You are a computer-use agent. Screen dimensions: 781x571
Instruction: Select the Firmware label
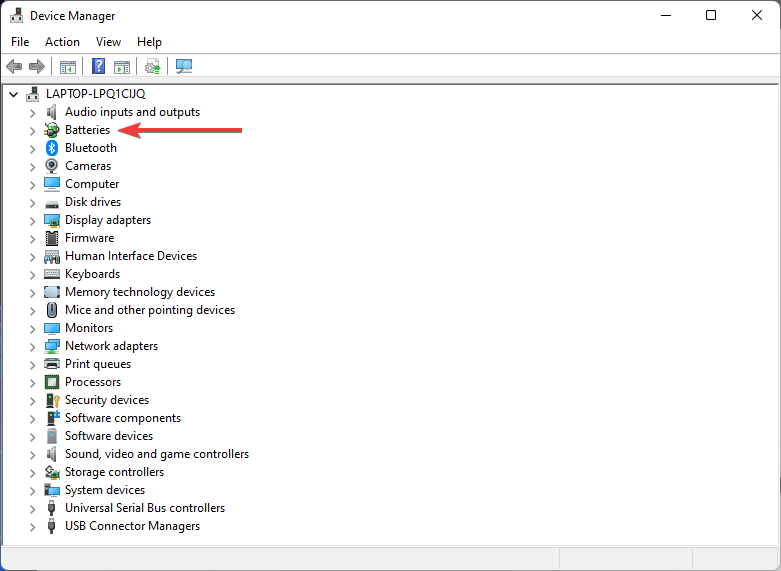(90, 238)
